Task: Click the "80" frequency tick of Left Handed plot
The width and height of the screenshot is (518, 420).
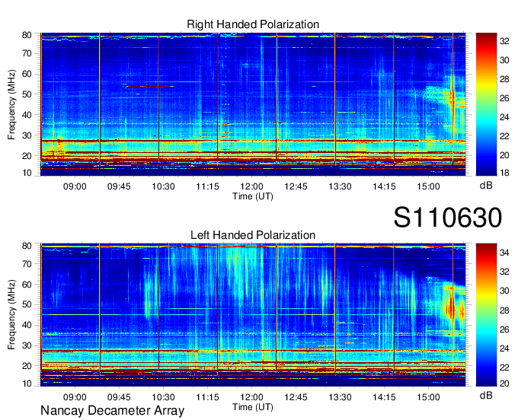Action: [x=27, y=246]
